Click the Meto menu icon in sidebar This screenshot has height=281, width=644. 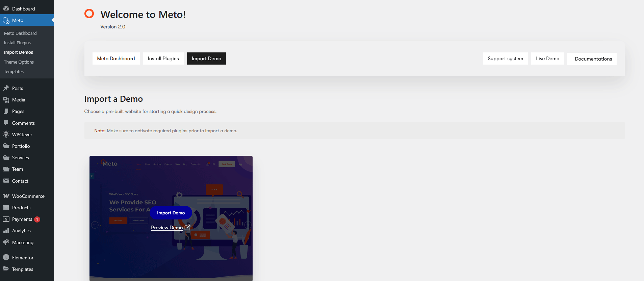pyautogui.click(x=6, y=20)
